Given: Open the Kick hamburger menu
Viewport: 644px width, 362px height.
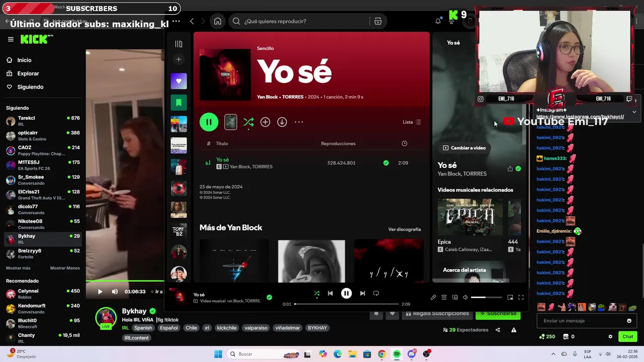Looking at the screenshot, I should pyautogui.click(x=11, y=39).
